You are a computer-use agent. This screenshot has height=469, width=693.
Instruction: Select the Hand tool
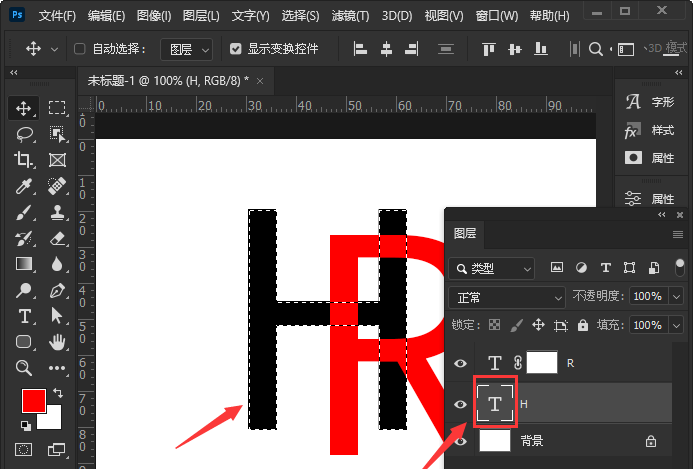coord(57,342)
